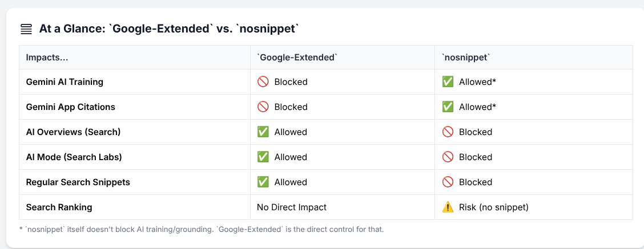Image resolution: width=644 pixels, height=249 pixels.
Task: Click the warning triangle icon in Search Ranking row
Action: tap(448, 207)
